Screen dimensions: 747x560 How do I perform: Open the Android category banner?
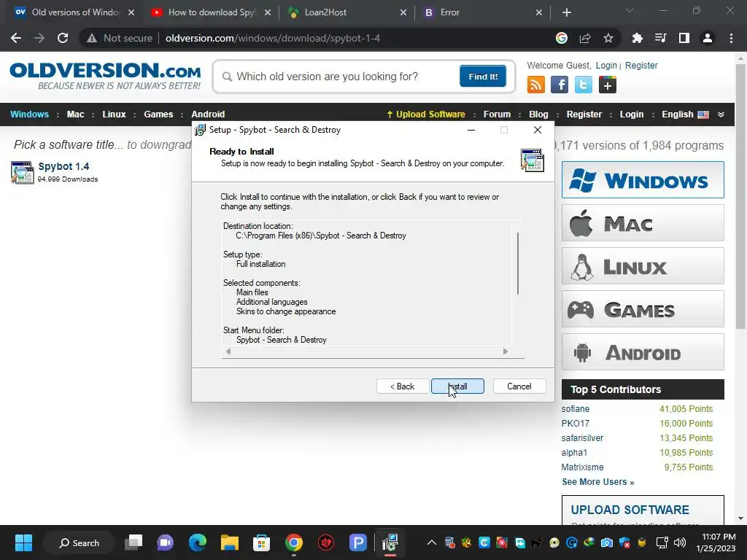[643, 352]
